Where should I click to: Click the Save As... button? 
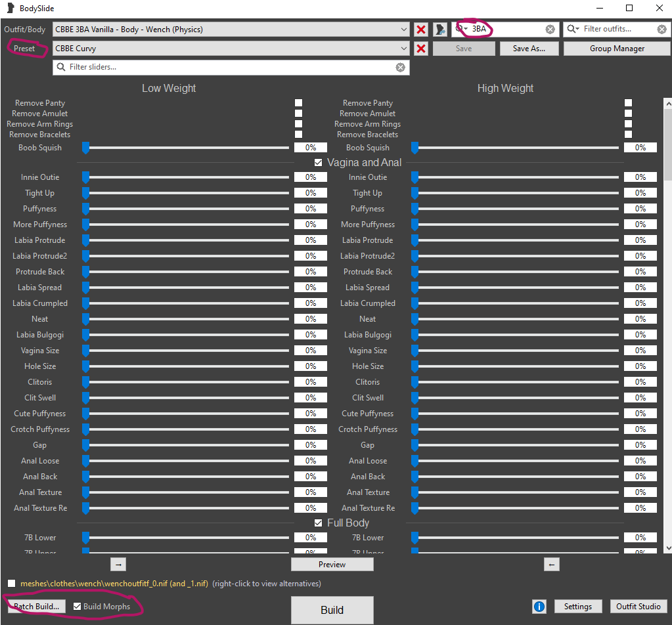click(x=529, y=49)
